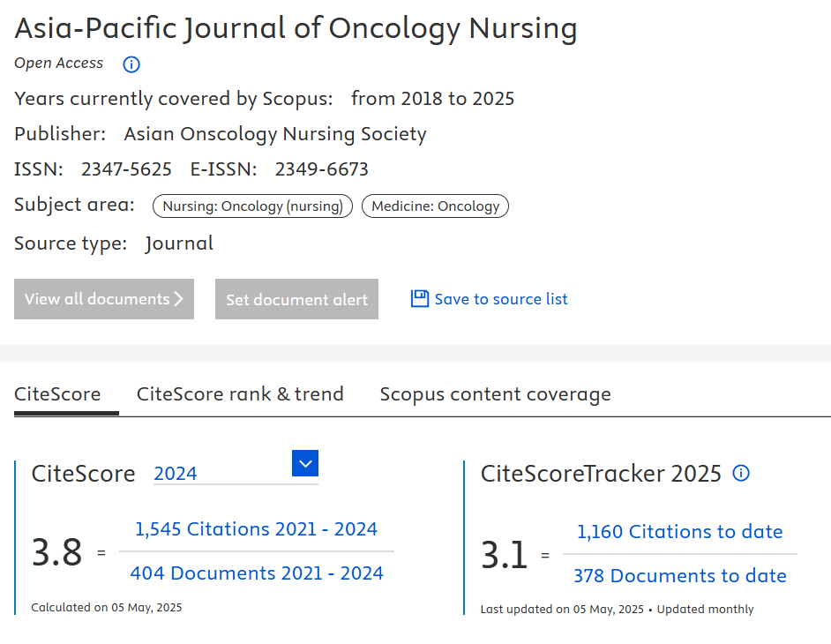The width and height of the screenshot is (831, 644).
Task: Click the Open Access label
Action: [59, 63]
